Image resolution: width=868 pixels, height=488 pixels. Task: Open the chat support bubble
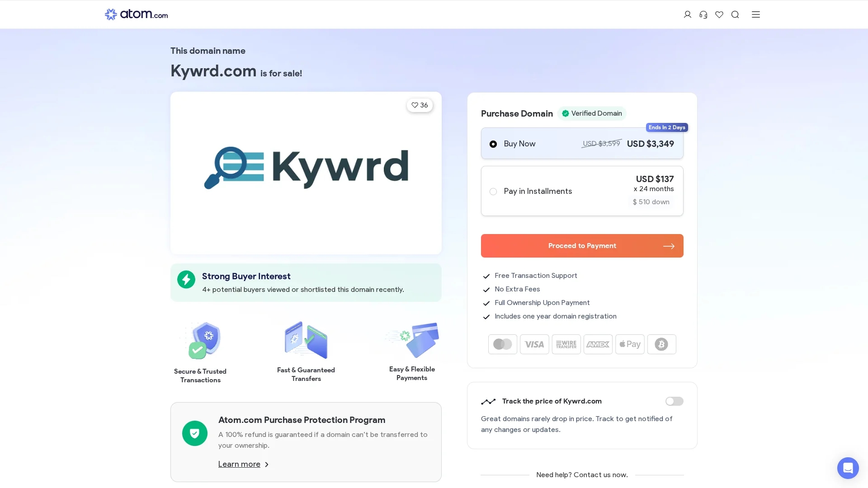click(x=848, y=468)
